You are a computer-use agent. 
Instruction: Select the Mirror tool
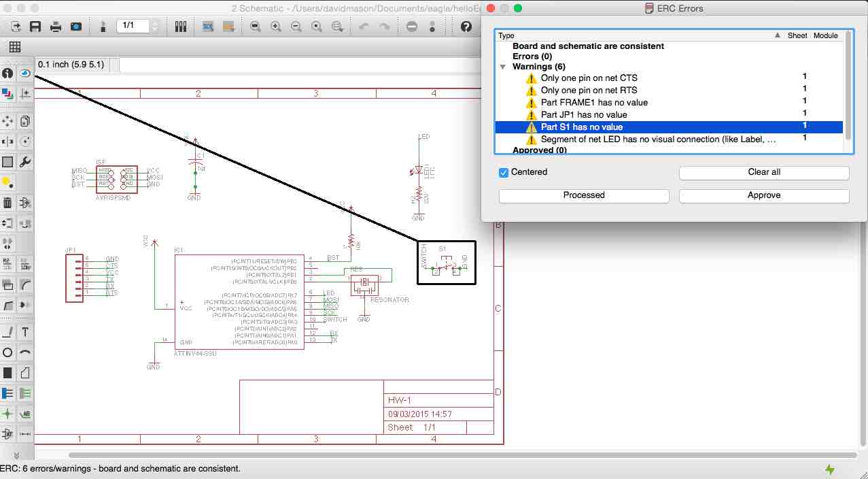point(7,142)
